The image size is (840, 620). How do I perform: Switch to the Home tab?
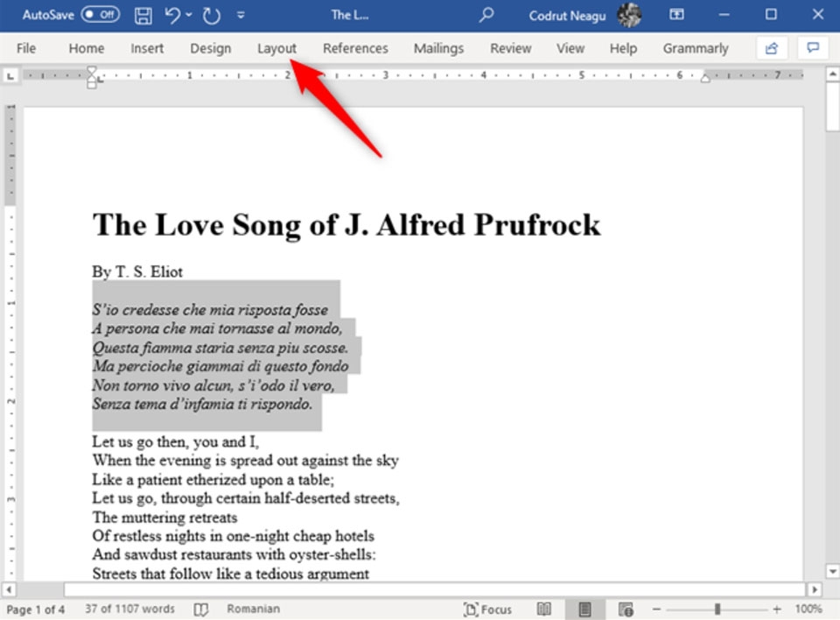tap(87, 48)
